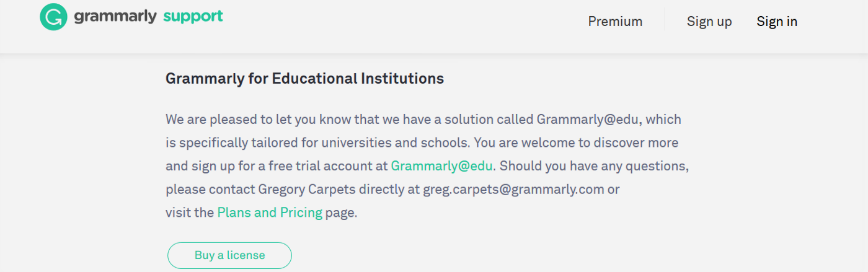
Task: Click the divider between Premium and Sign up
Action: [665, 19]
